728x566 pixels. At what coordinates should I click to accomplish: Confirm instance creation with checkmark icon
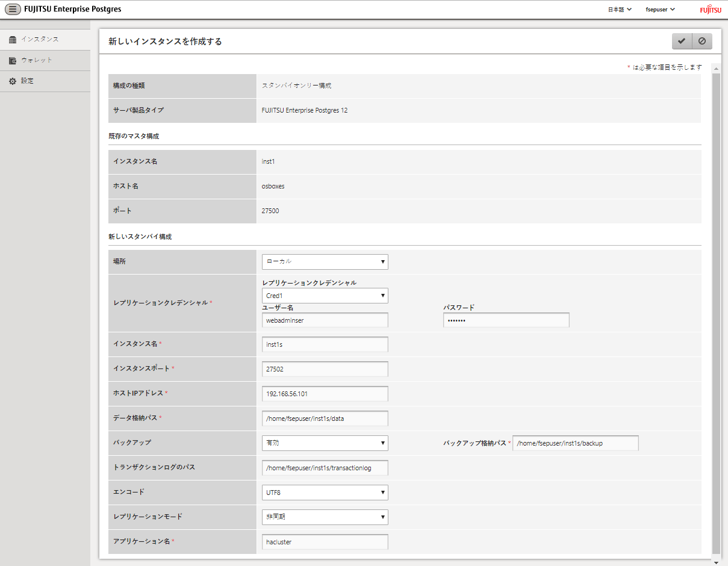tap(682, 41)
